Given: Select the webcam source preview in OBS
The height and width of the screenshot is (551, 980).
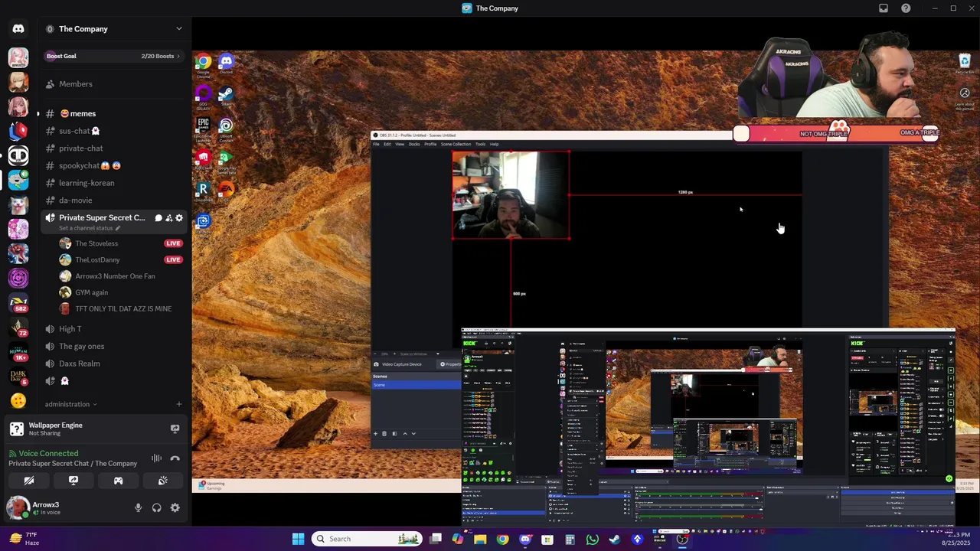Looking at the screenshot, I should (x=511, y=195).
